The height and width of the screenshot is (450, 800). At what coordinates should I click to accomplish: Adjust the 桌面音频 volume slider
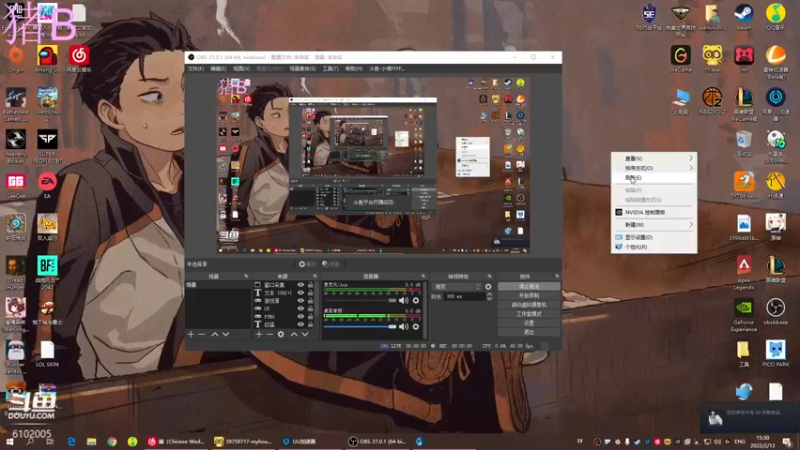[x=360, y=327]
